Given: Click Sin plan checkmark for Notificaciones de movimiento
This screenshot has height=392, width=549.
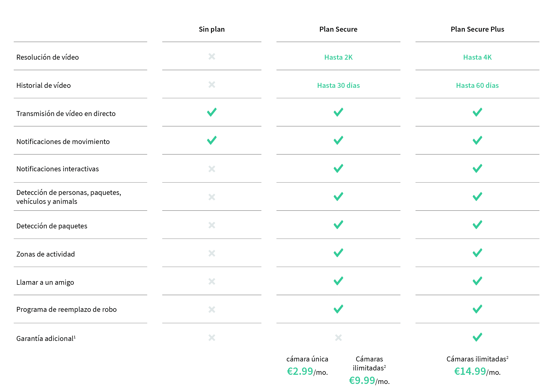Looking at the screenshot, I should [x=212, y=140].
